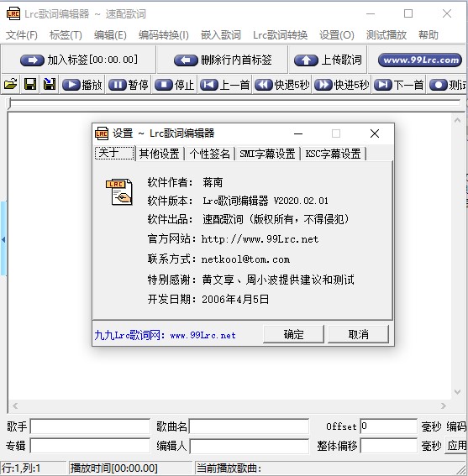Click the playback progress slider thumb
468x476 pixels.
tap(9, 103)
